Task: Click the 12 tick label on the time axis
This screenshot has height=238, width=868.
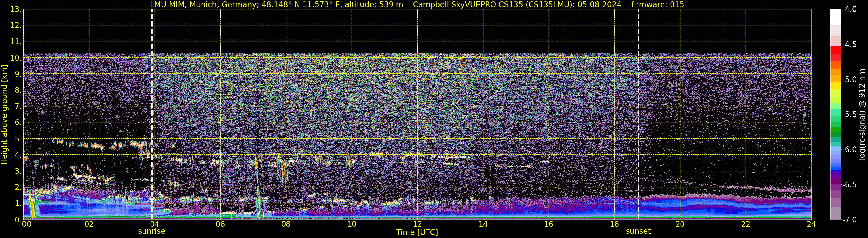Action: tap(417, 224)
